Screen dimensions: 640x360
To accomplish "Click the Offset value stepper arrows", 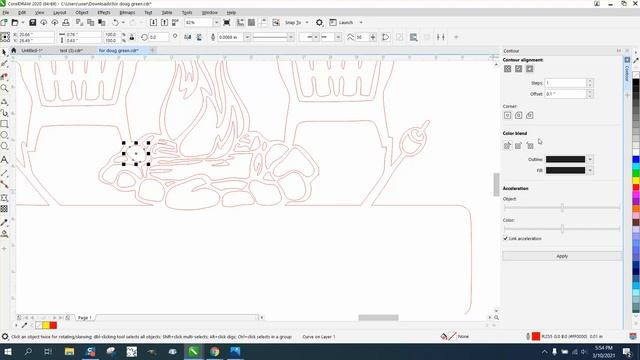I will point(589,94).
